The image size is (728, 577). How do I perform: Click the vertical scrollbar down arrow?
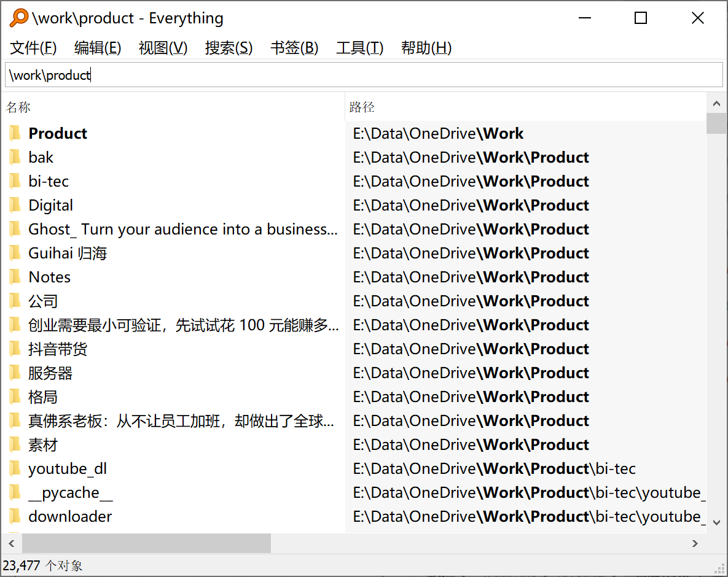pyautogui.click(x=716, y=522)
